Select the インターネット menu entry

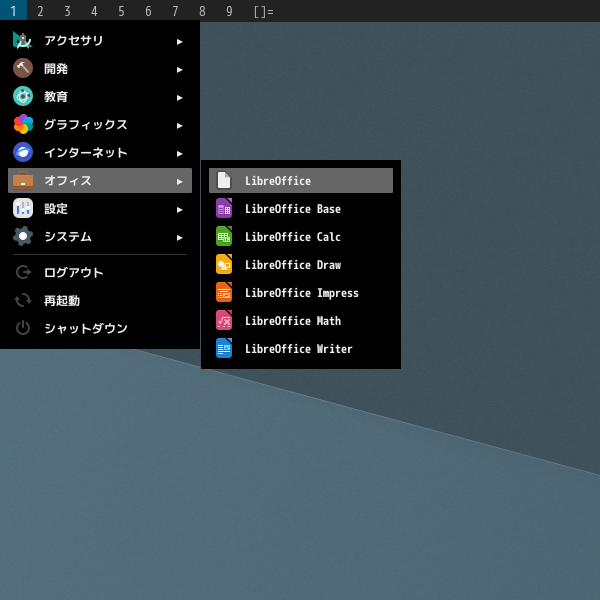coord(100,152)
